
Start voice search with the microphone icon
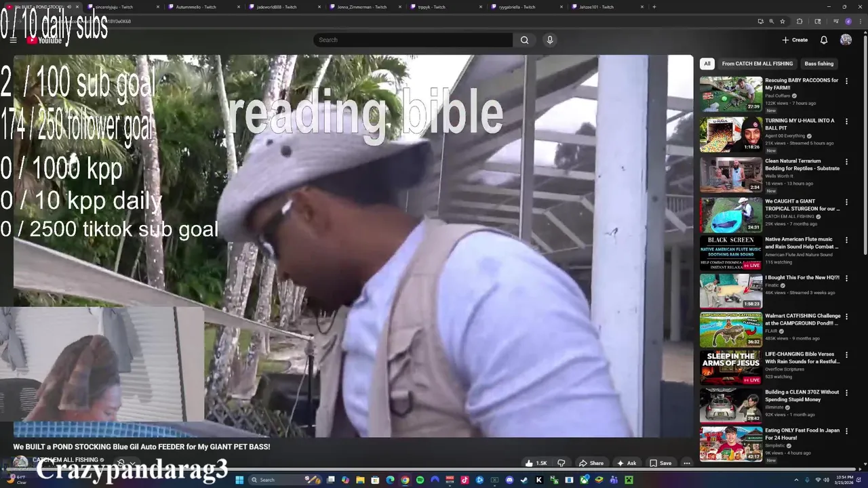coord(550,40)
